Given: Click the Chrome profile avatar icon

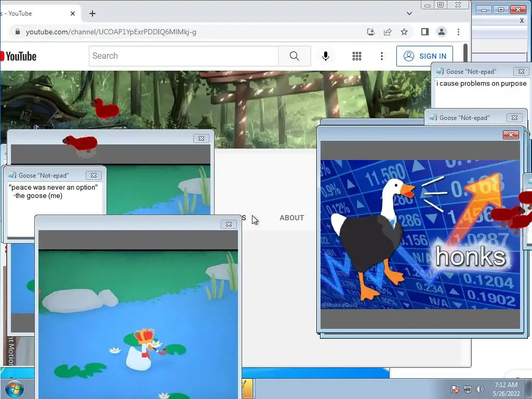Looking at the screenshot, I should 442,32.
